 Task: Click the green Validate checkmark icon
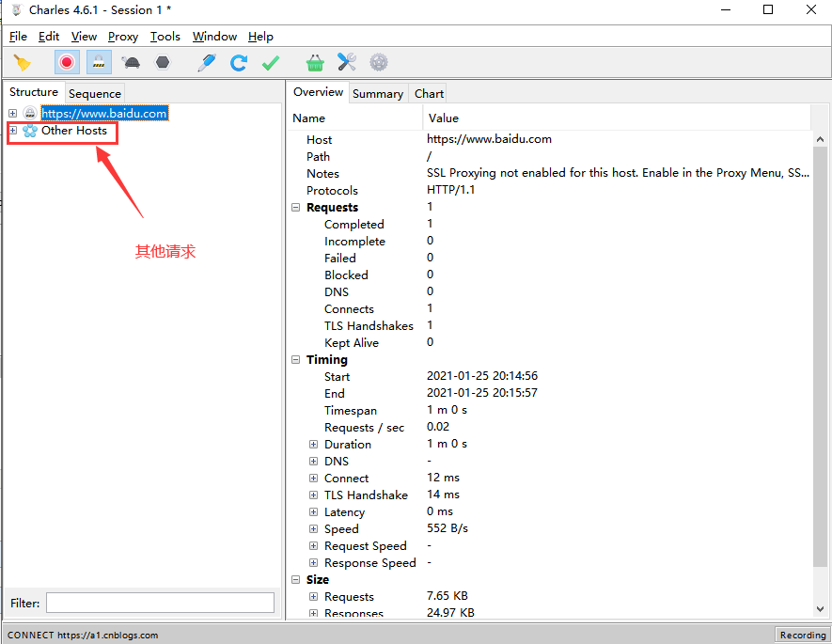[271, 63]
